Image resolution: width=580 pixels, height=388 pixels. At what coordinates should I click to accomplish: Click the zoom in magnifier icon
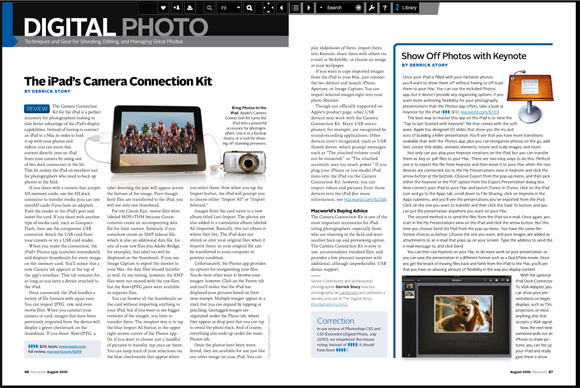pos(249,8)
